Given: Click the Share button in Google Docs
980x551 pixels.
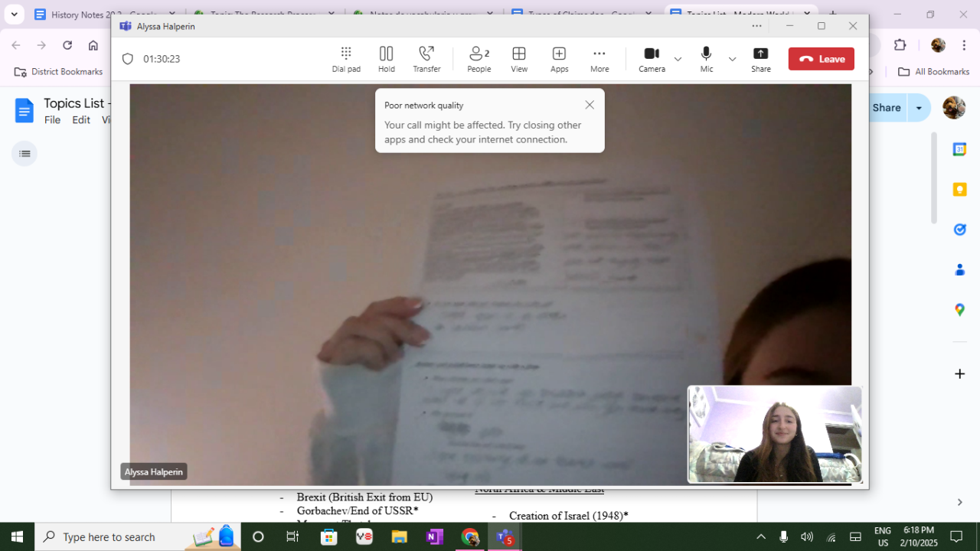Looking at the screenshot, I should [x=887, y=108].
